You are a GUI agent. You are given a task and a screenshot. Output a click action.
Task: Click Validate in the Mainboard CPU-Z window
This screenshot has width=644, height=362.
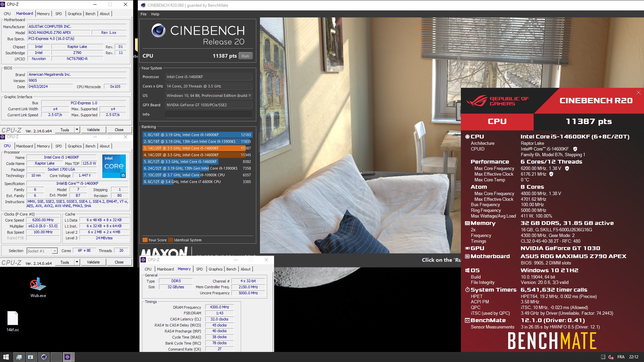tap(93, 130)
